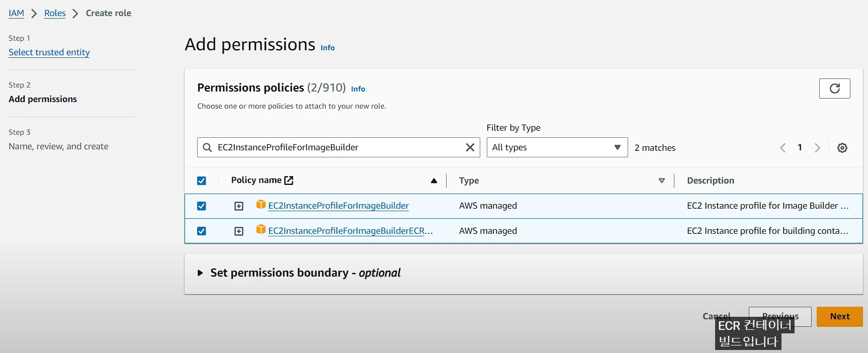Toggle the select-all policies checkbox

click(x=202, y=181)
